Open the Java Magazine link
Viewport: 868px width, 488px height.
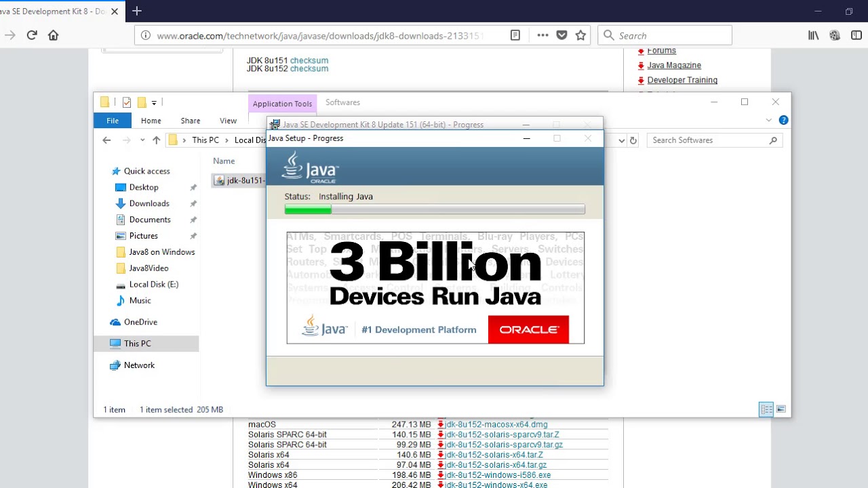[674, 65]
